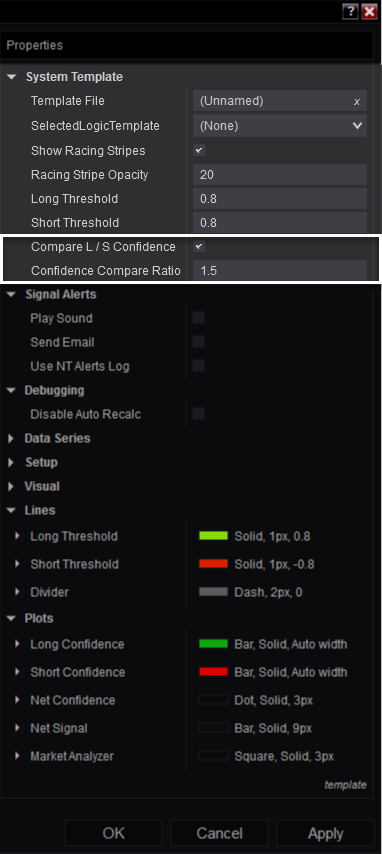Uncheck Compare L / S Confidence
The height and width of the screenshot is (854, 382).
tap(199, 247)
